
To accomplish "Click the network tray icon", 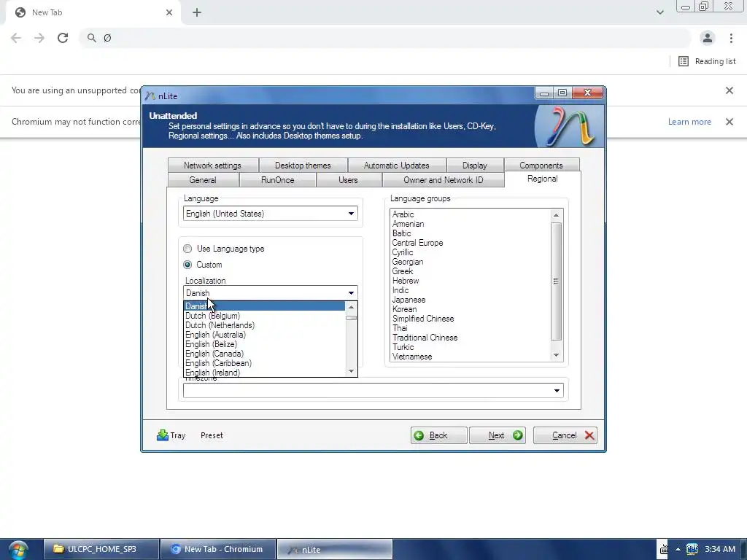I will click(x=692, y=548).
